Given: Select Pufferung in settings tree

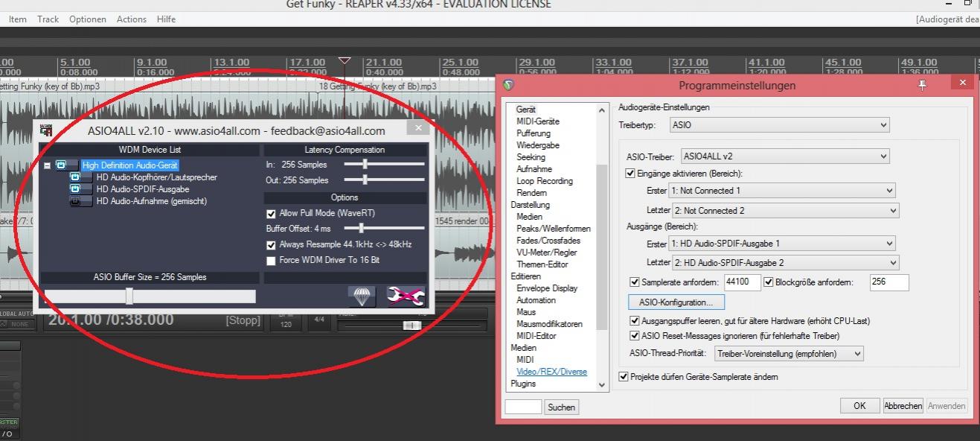Looking at the screenshot, I should (x=534, y=133).
